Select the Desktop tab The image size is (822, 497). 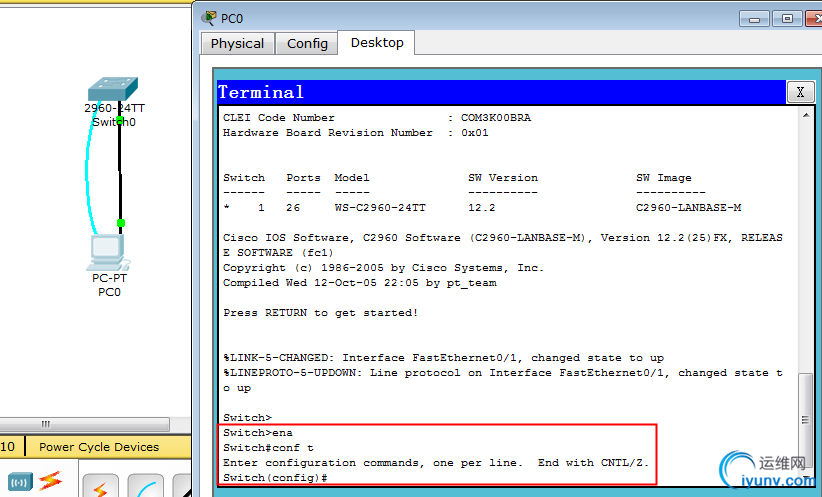coord(377,42)
